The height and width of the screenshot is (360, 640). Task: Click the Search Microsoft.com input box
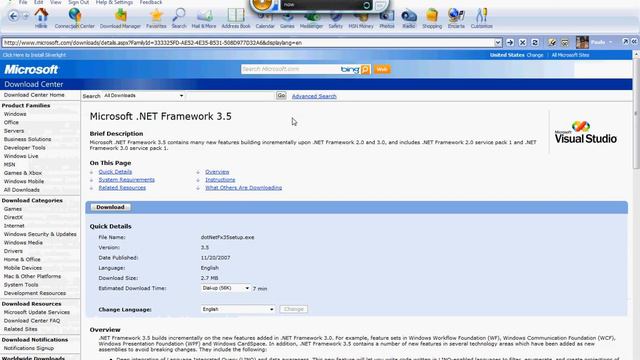point(291,69)
